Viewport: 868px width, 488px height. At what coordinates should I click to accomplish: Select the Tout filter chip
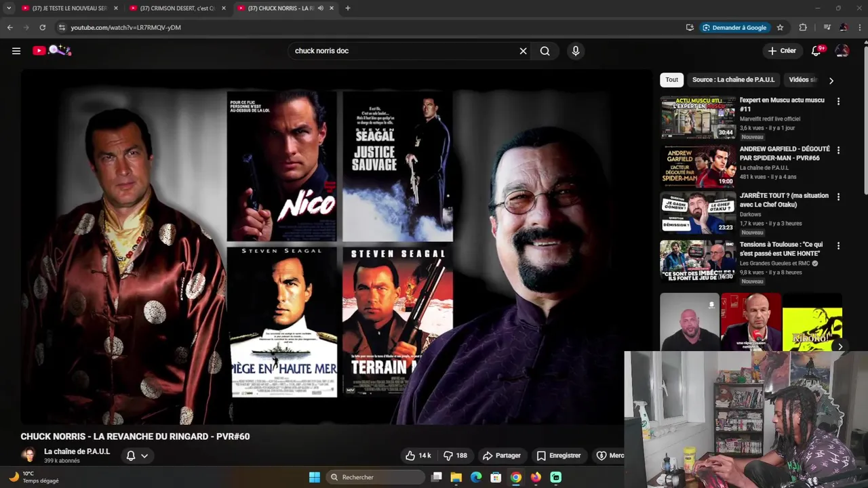(671, 80)
